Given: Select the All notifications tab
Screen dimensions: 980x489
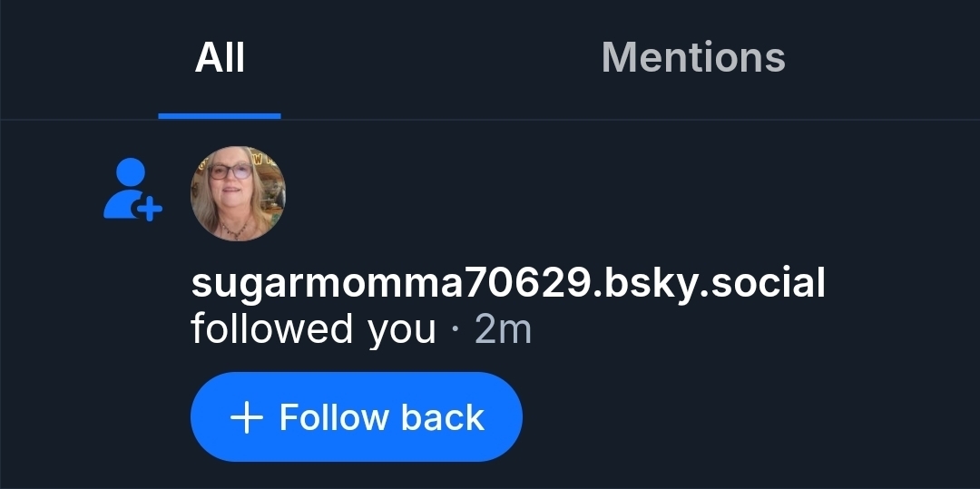Looking at the screenshot, I should [x=220, y=57].
